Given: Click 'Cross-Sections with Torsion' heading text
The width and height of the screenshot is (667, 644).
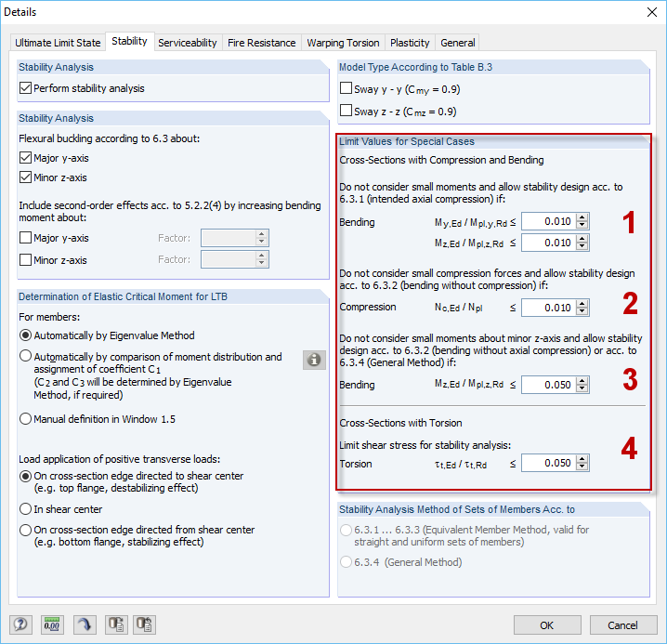Looking at the screenshot, I should point(400,423).
